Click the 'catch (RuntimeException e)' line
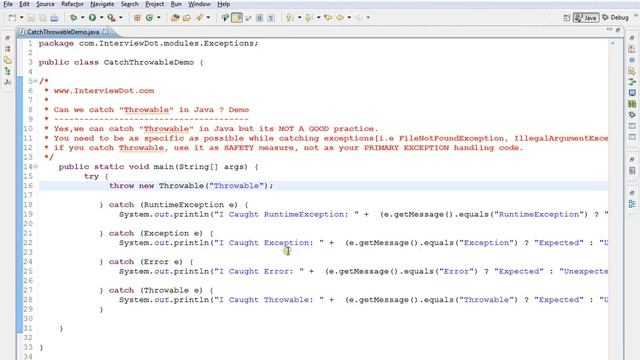640x360 pixels. point(173,204)
